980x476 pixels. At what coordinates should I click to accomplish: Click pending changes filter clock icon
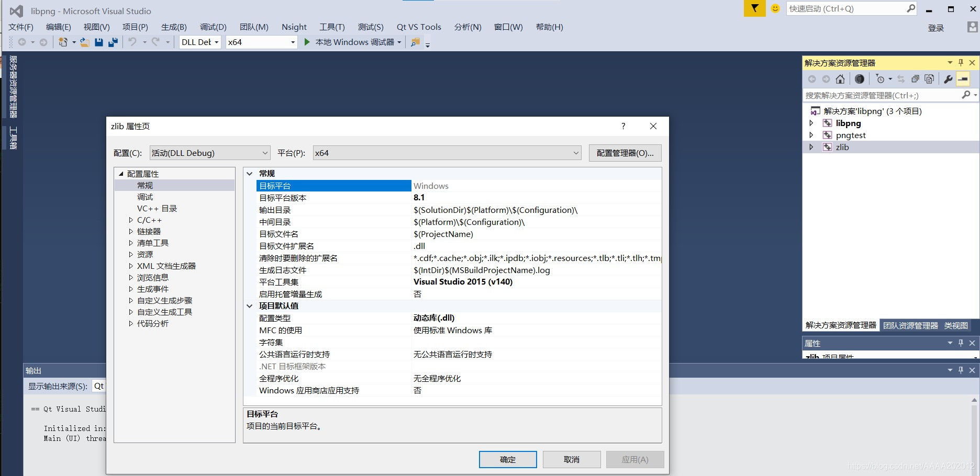pos(880,79)
